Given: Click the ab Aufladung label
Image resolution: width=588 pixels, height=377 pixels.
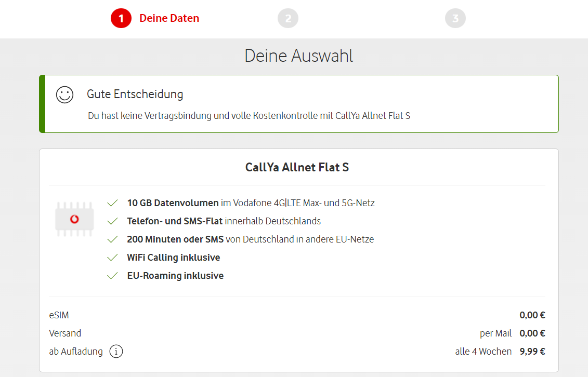Looking at the screenshot, I should 76,352.
